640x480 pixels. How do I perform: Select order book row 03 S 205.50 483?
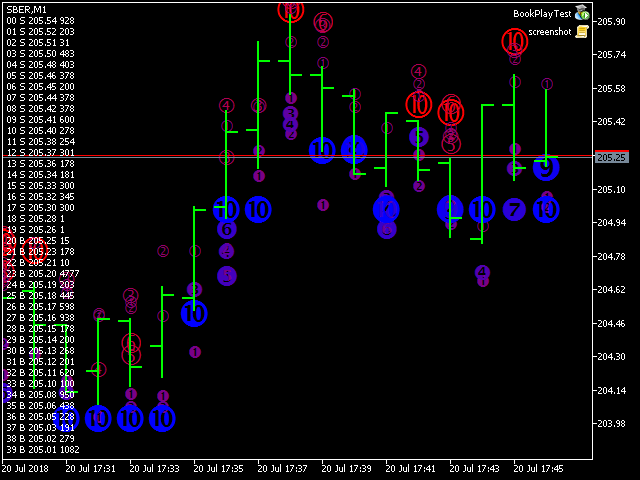pos(40,54)
